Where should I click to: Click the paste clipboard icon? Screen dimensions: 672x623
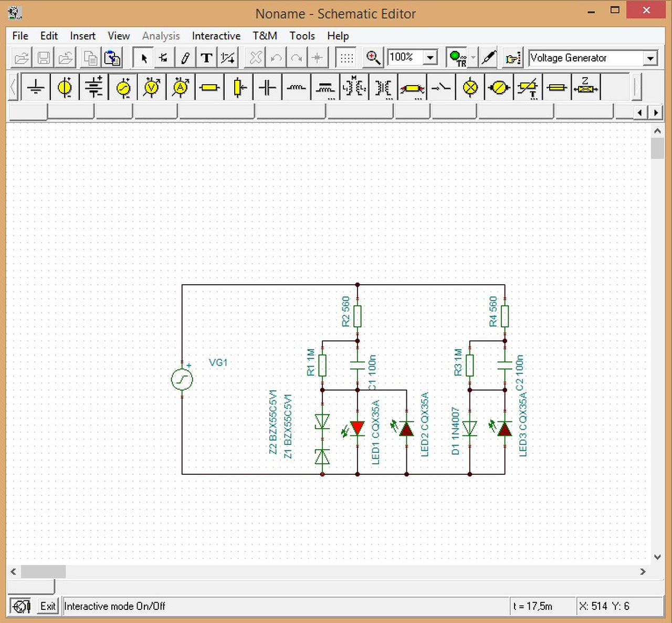pos(112,58)
